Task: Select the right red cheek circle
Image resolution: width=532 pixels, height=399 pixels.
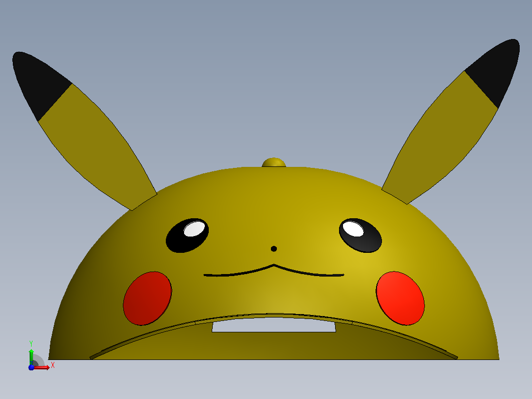Action: [x=400, y=298]
